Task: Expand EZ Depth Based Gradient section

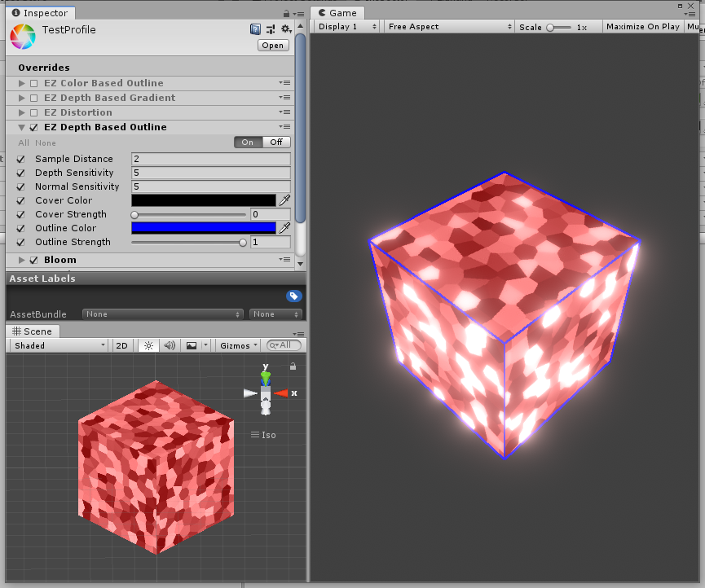Action: (21, 98)
